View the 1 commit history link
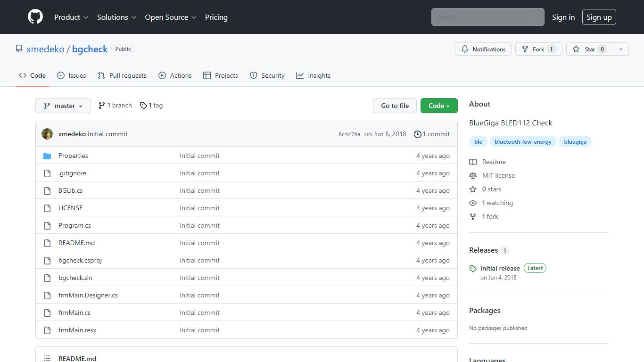Image resolution: width=644 pixels, height=362 pixels. [432, 134]
